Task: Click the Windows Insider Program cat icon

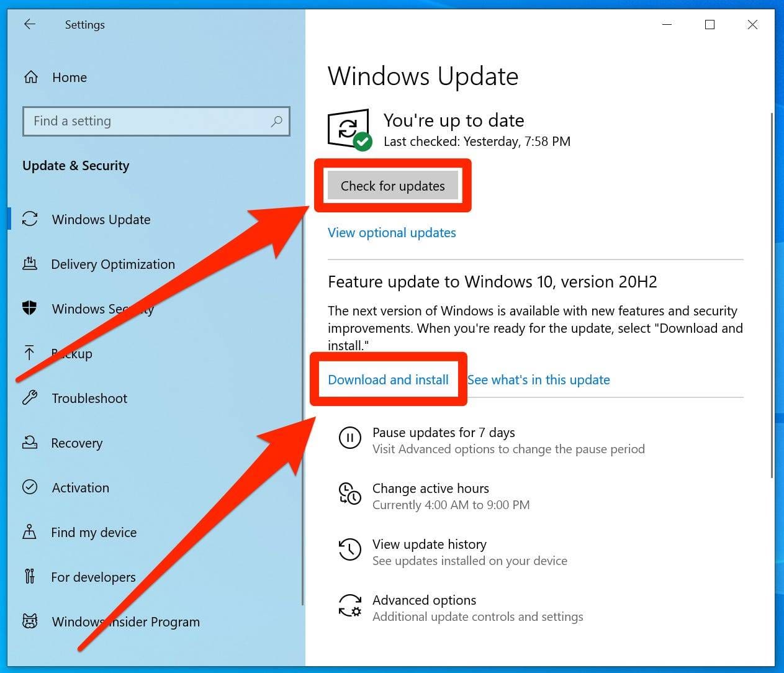Action: pos(30,621)
